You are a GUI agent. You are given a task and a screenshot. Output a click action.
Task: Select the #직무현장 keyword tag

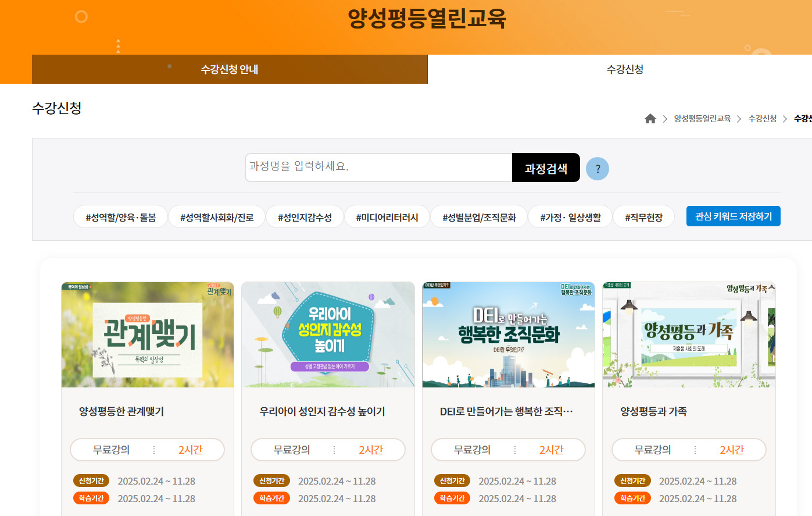pyautogui.click(x=643, y=217)
